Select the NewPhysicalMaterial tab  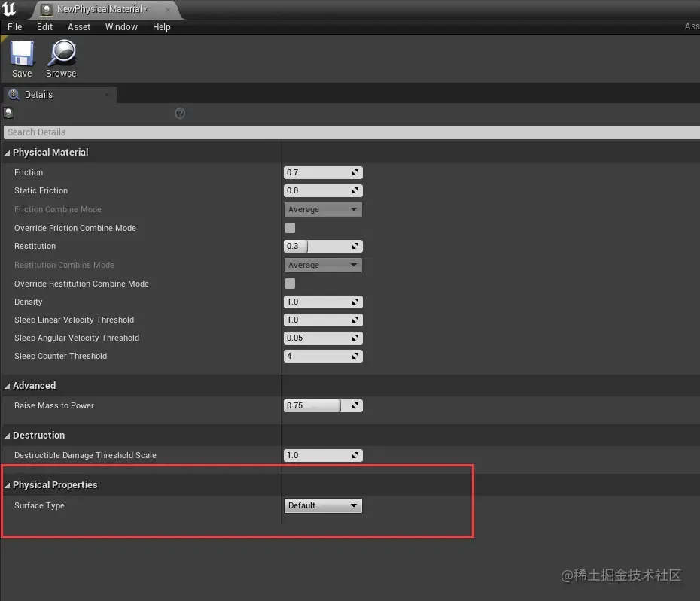[102, 9]
